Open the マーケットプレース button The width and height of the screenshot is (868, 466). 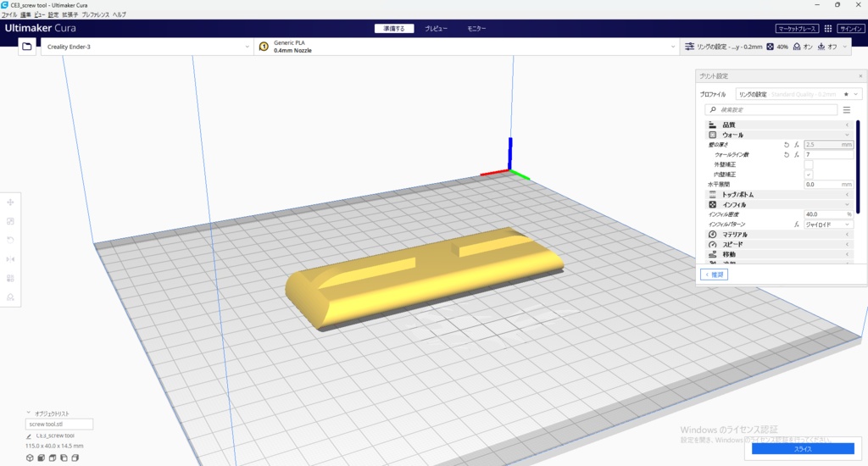pyautogui.click(x=797, y=28)
